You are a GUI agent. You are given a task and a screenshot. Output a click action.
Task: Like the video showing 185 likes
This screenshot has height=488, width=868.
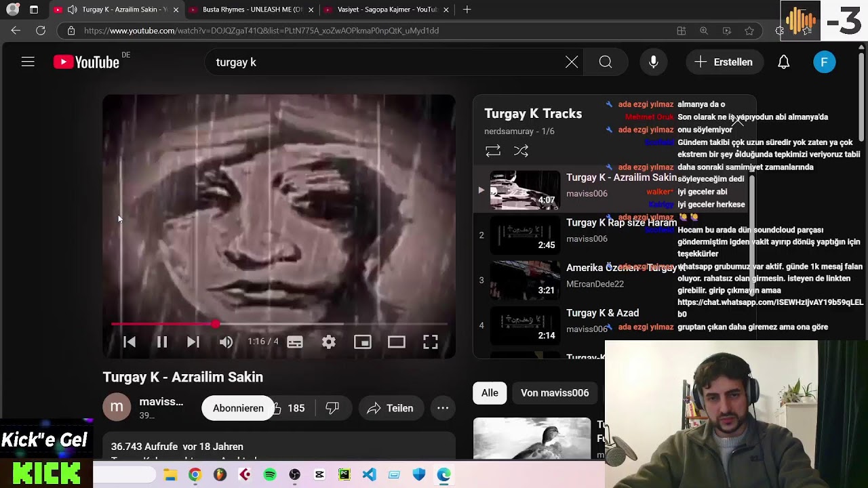pyautogui.click(x=289, y=408)
